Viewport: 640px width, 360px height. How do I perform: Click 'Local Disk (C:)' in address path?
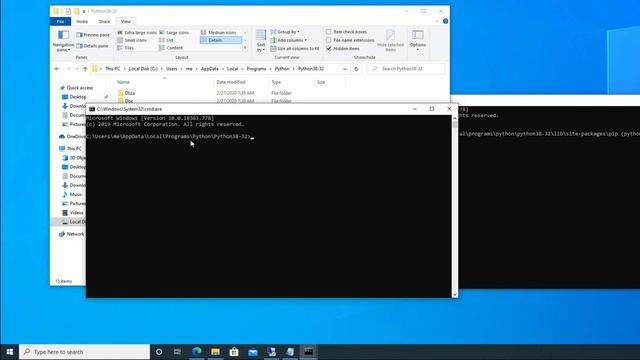pyautogui.click(x=143, y=69)
